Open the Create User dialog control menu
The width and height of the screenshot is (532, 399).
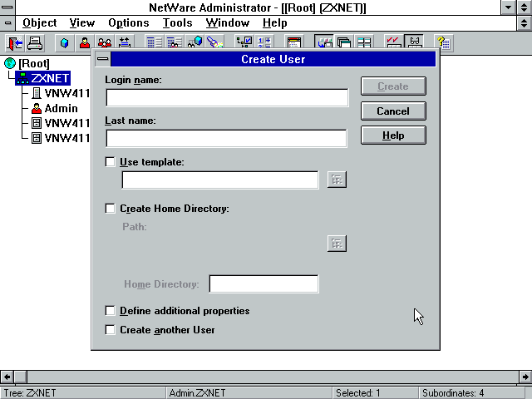click(102, 59)
